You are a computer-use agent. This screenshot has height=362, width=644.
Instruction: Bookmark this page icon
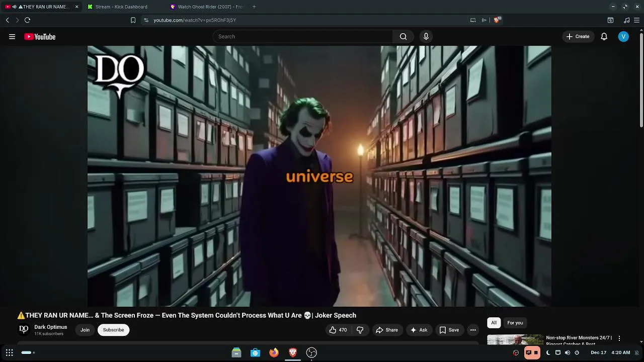click(133, 20)
